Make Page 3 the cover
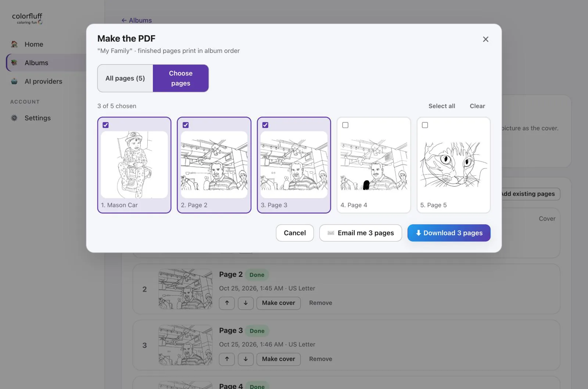588x389 pixels. coord(279,359)
